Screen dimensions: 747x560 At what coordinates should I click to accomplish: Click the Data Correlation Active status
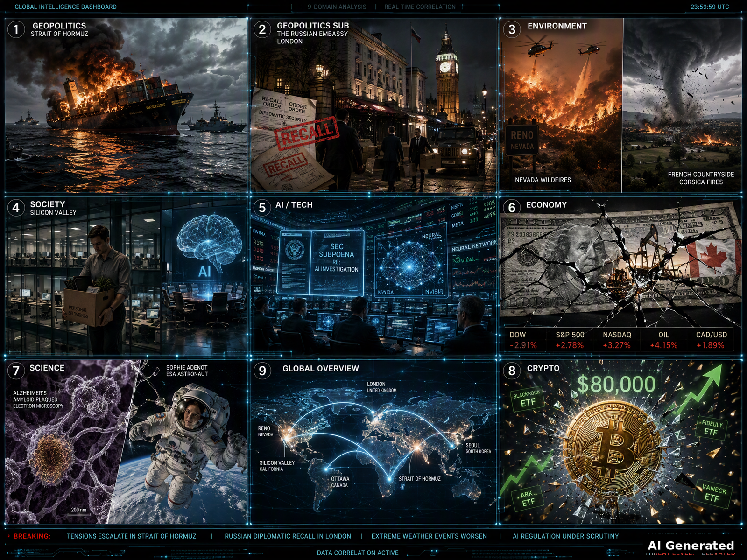pos(358,553)
